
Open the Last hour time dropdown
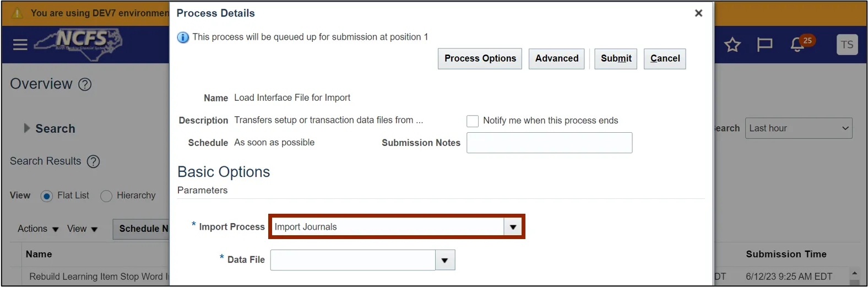coord(798,128)
